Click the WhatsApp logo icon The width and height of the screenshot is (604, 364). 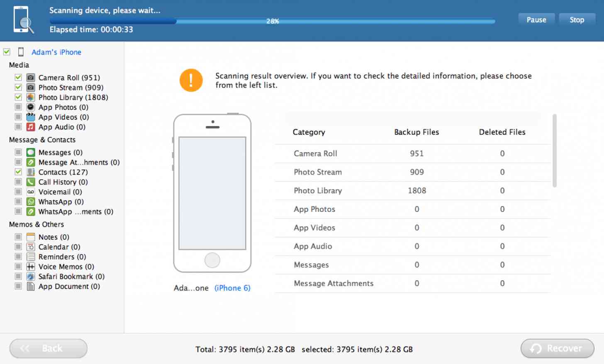[31, 201]
